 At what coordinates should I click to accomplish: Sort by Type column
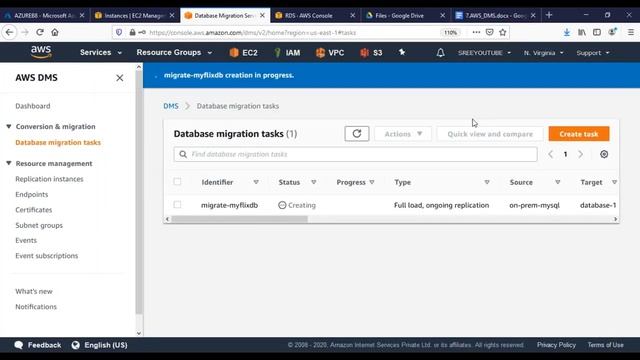click(x=487, y=182)
